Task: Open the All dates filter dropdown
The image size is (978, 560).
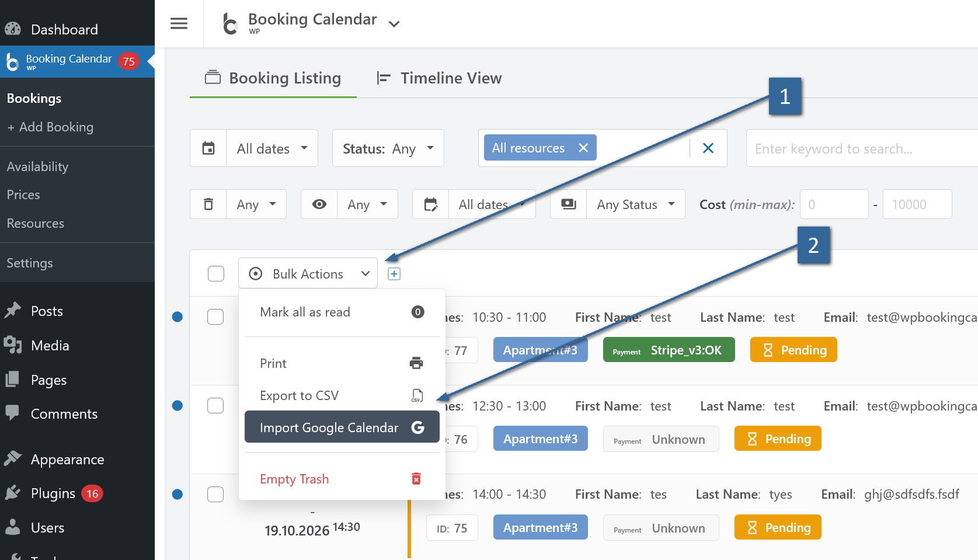Action: (272, 148)
